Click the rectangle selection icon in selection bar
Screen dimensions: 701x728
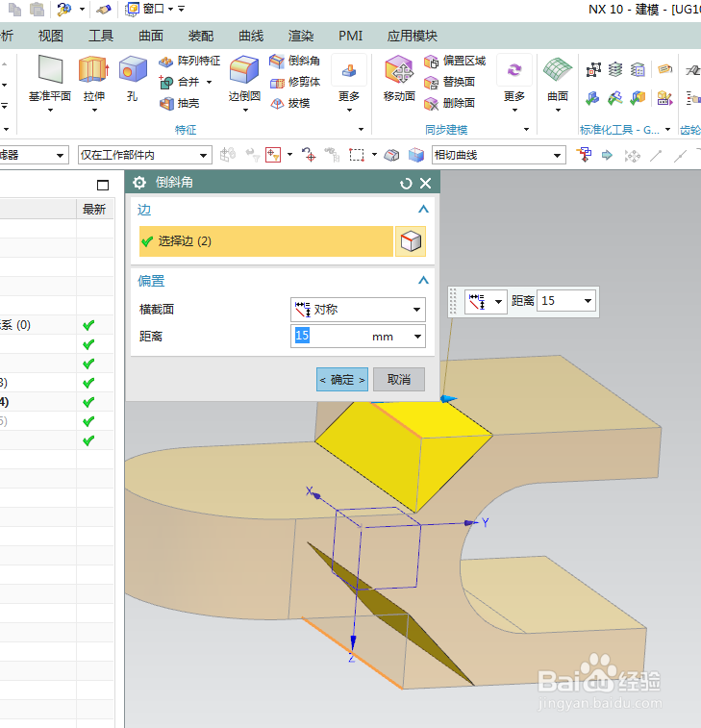(x=357, y=155)
